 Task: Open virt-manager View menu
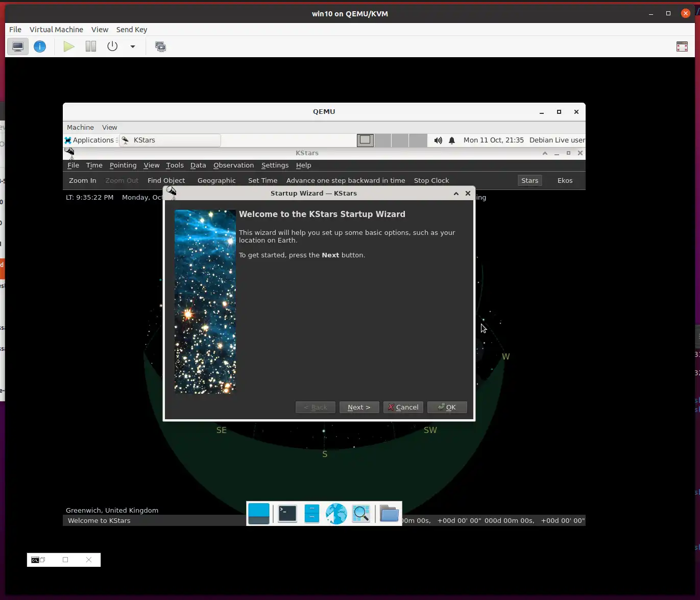[x=100, y=30]
